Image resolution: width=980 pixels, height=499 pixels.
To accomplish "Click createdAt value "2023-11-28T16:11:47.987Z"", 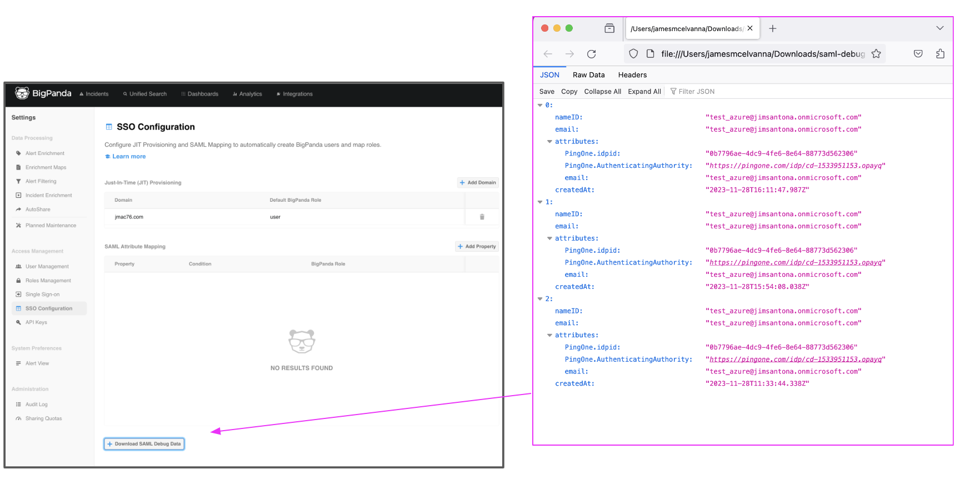I will pyautogui.click(x=757, y=190).
